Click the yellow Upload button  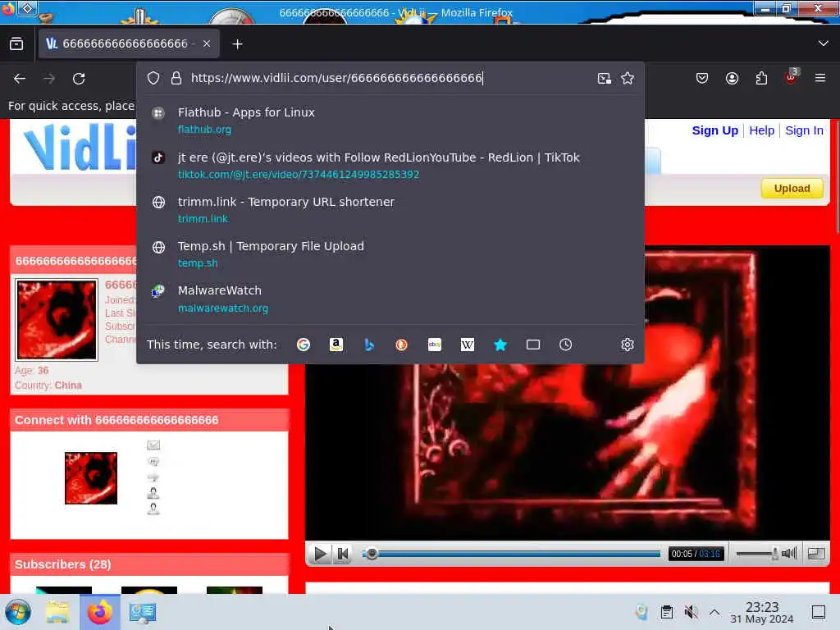792,189
